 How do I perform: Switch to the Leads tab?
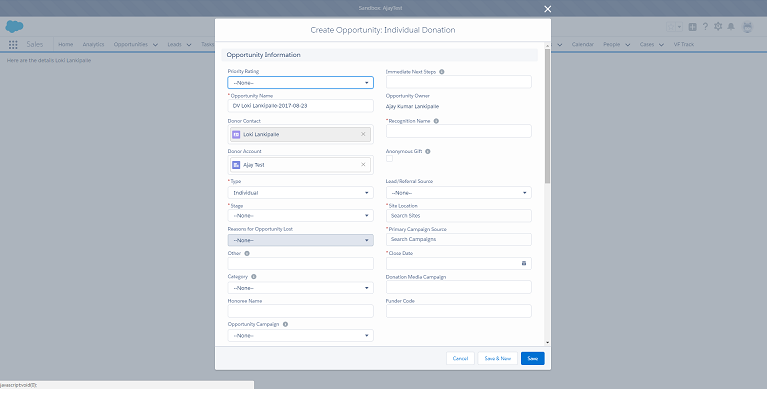(x=174, y=45)
